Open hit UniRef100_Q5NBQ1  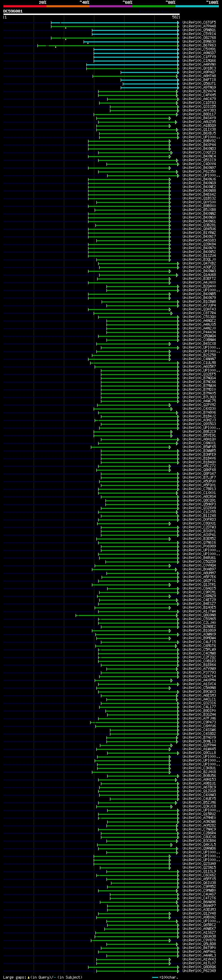pos(199,30)
